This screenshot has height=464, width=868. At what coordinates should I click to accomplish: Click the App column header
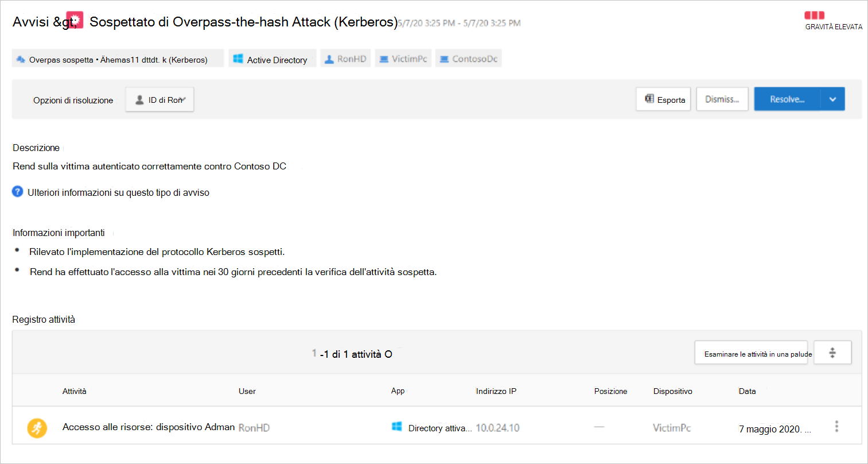[x=398, y=390]
